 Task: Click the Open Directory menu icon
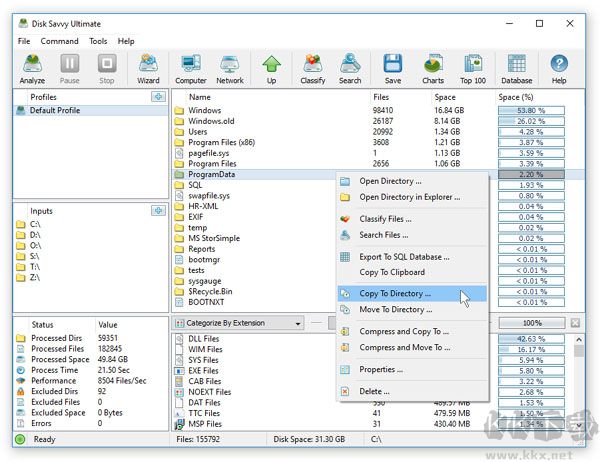point(345,181)
